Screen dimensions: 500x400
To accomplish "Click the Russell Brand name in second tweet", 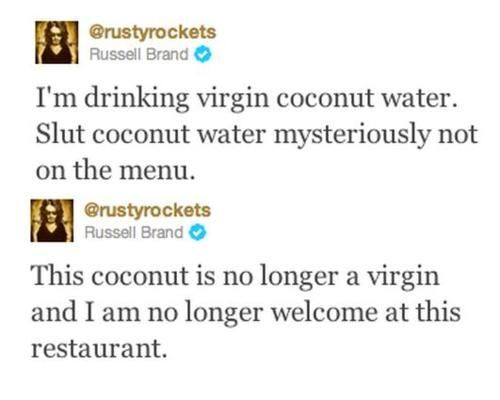I will 134,232.
